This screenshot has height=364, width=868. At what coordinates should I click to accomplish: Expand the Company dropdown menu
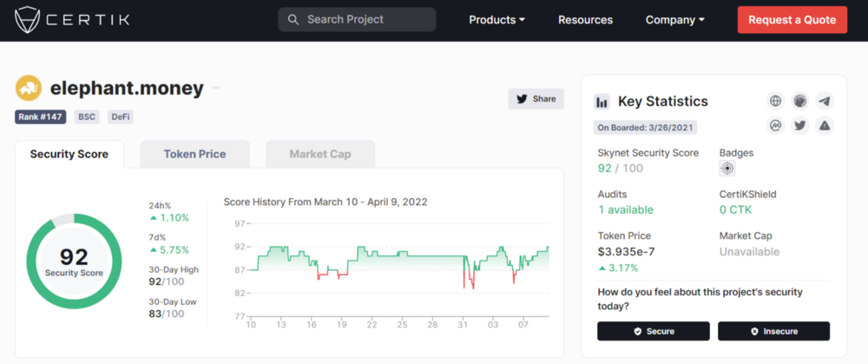tap(674, 20)
